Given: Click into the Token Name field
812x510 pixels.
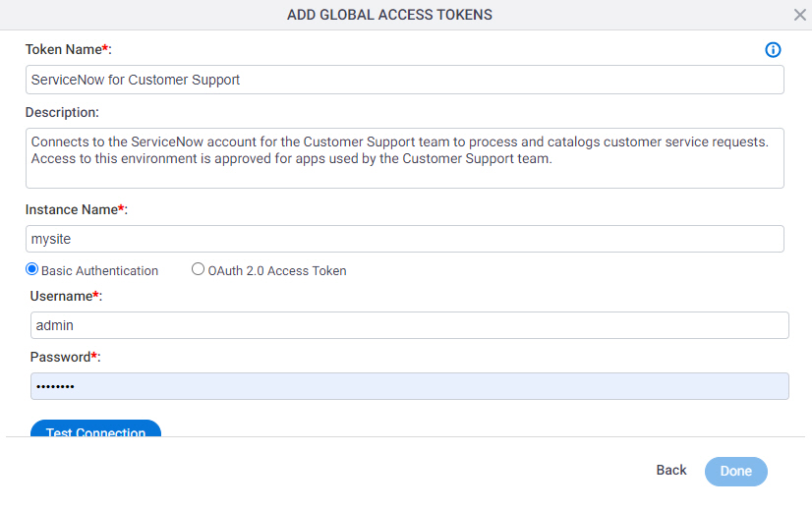Looking at the screenshot, I should (404, 80).
